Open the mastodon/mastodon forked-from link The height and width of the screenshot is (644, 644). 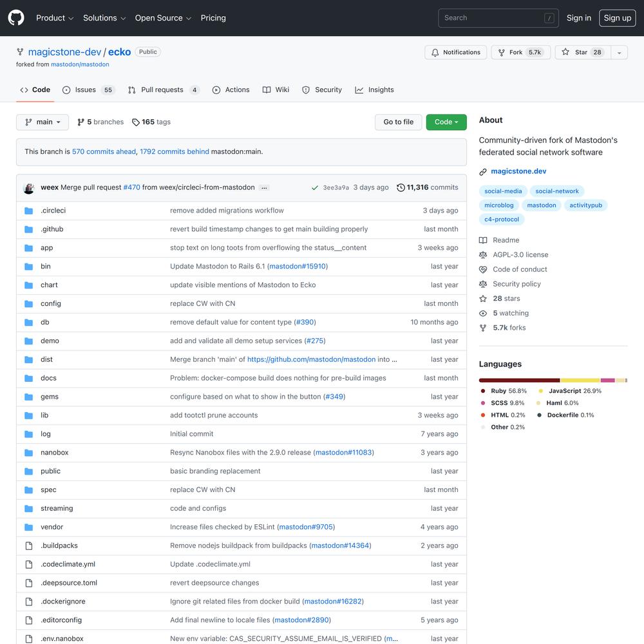pos(80,64)
